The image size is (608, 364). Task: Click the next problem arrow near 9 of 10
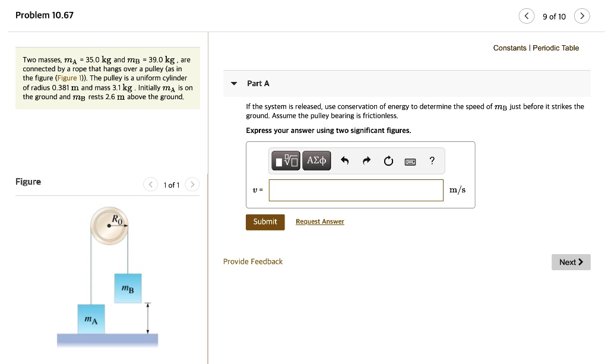(x=582, y=16)
